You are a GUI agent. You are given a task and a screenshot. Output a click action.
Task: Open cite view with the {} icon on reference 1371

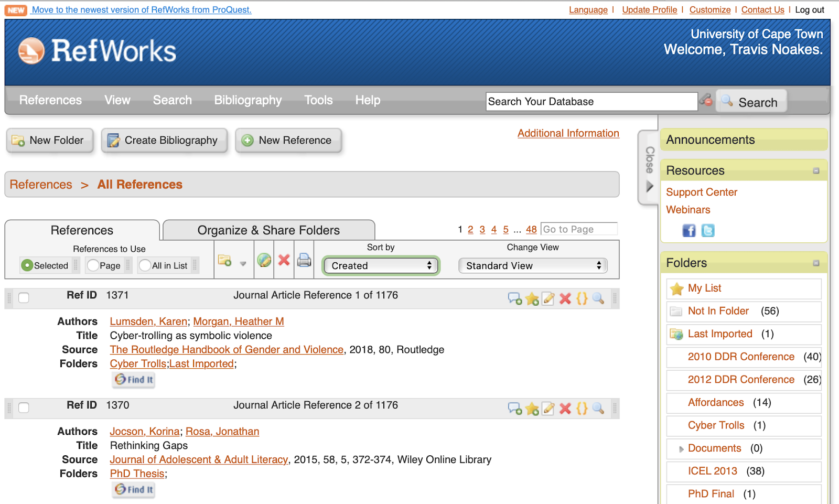point(582,298)
